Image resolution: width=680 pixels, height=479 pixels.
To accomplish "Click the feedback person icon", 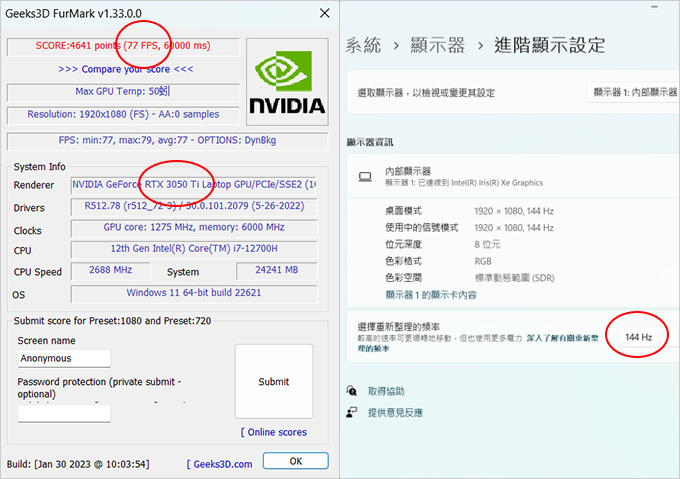I will (352, 412).
